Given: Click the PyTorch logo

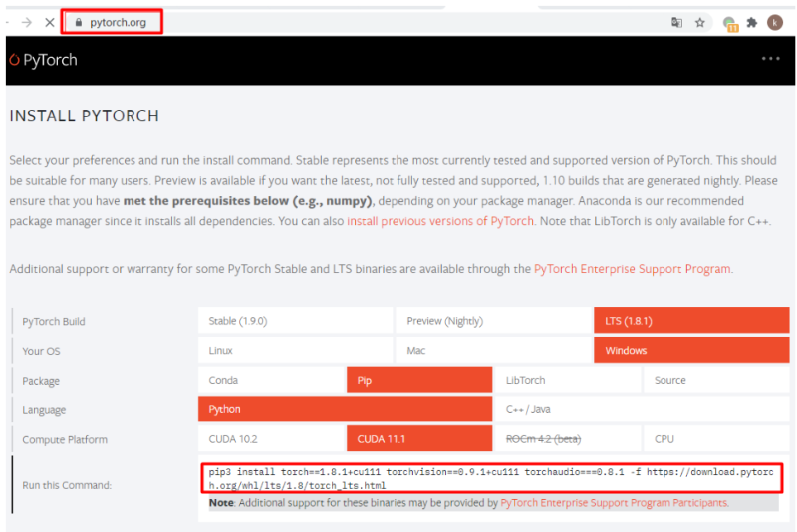Looking at the screenshot, I should coord(44,60).
